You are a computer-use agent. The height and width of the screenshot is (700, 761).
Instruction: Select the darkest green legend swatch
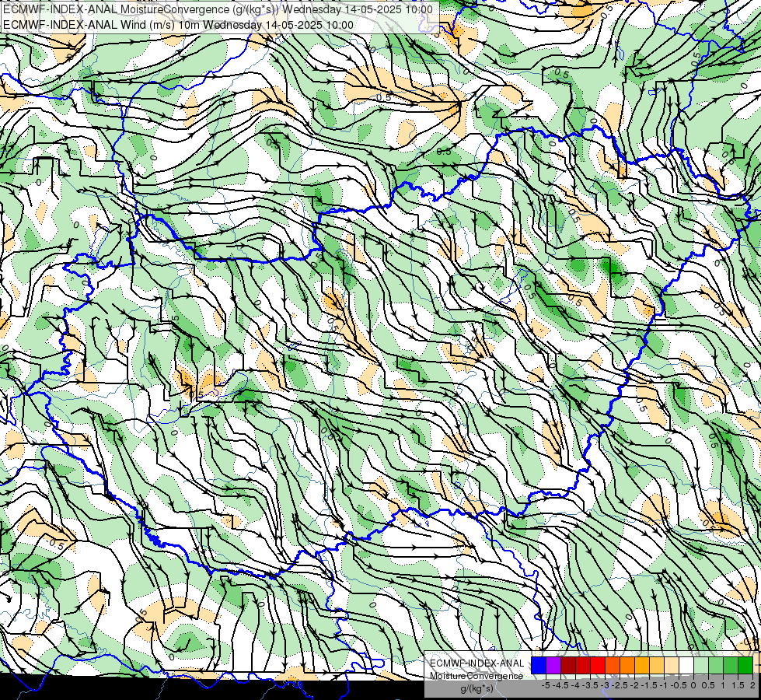tap(745, 665)
